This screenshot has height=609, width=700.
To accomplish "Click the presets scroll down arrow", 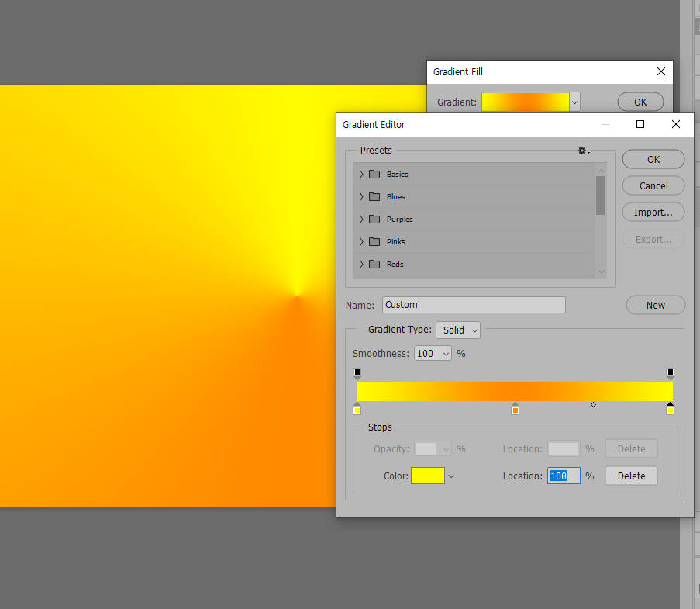I will 601,272.
